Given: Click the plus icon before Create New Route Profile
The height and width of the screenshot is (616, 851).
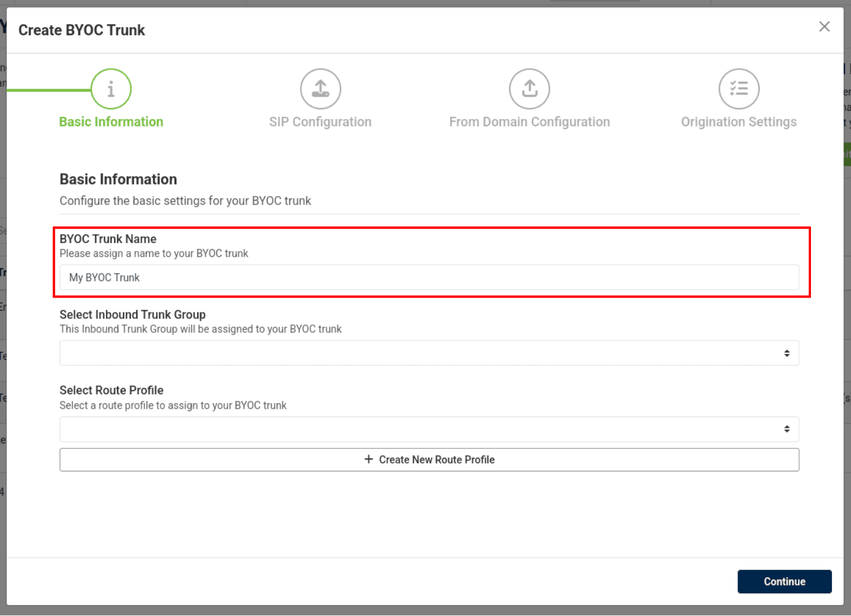Looking at the screenshot, I should pyautogui.click(x=369, y=459).
